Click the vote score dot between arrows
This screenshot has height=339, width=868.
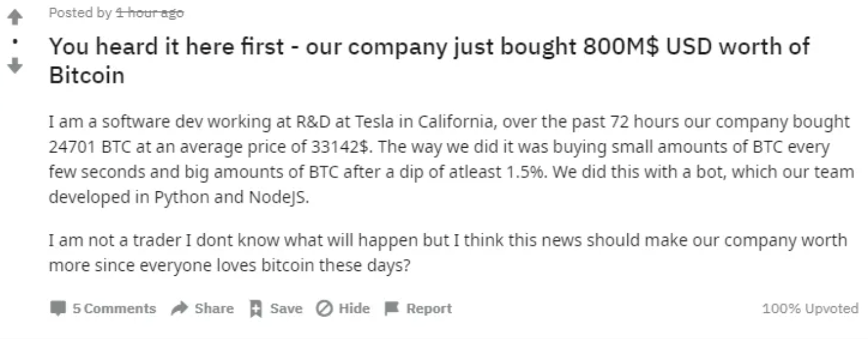(x=16, y=43)
